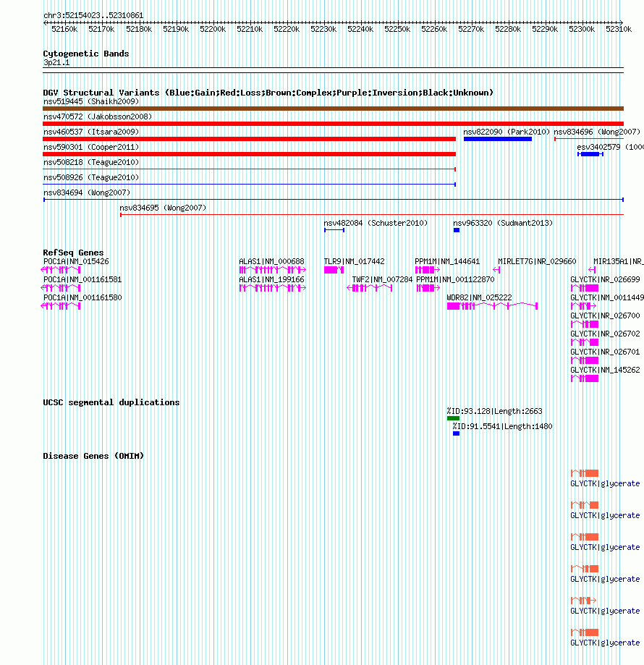Click the chr3:52154023..52310861 region label
This screenshot has height=665, width=644.
pyautogui.click(x=93, y=16)
